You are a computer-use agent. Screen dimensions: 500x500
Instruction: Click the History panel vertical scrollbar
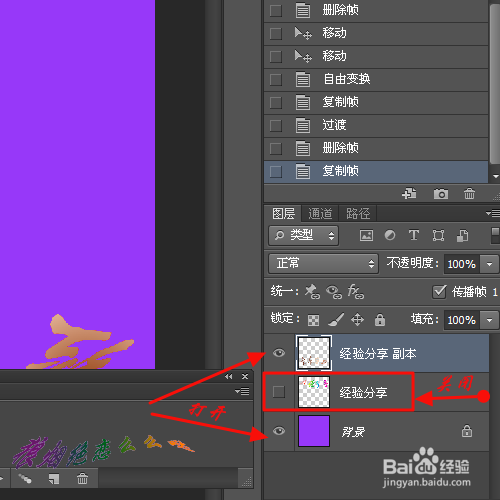tap(495, 85)
